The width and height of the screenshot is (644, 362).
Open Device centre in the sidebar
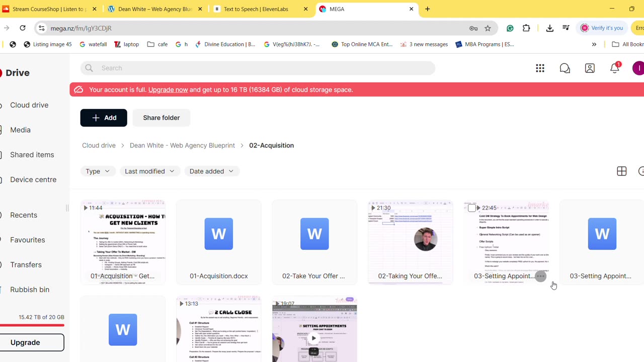[x=33, y=179]
